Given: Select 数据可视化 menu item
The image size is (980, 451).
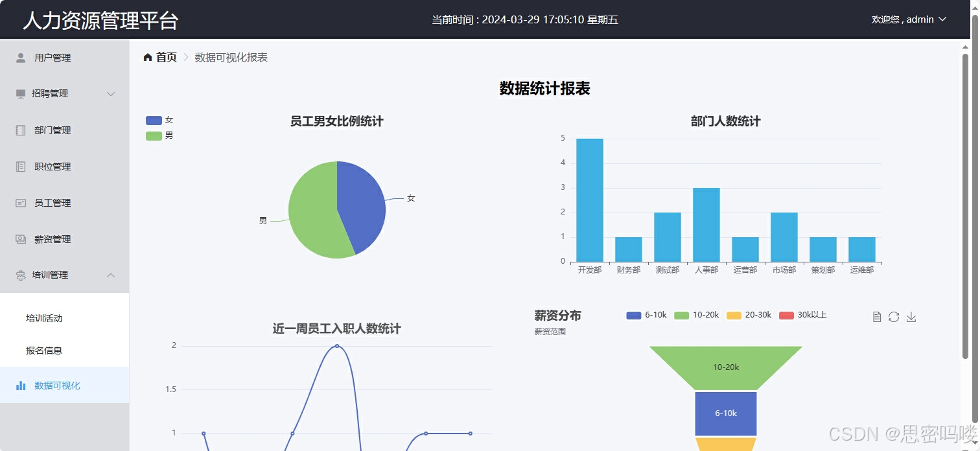Looking at the screenshot, I should pos(64,386).
